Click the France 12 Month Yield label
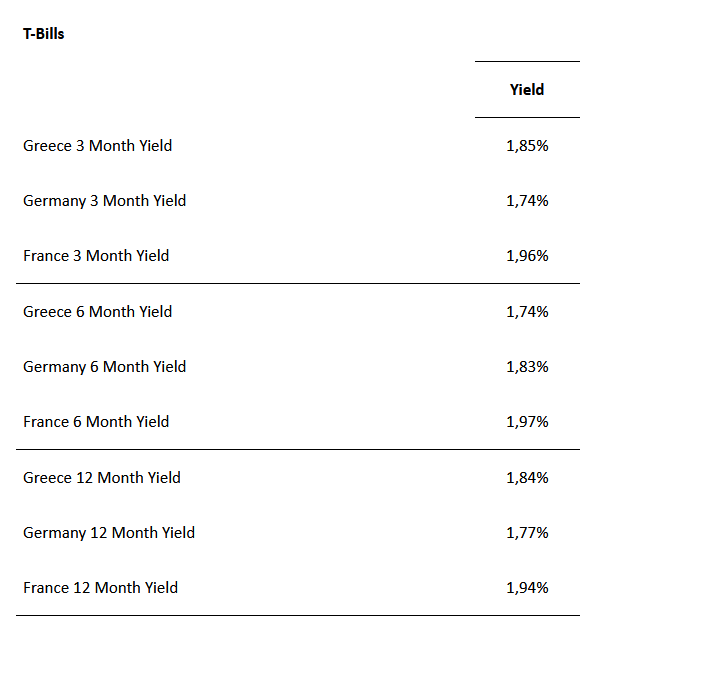 101,588
